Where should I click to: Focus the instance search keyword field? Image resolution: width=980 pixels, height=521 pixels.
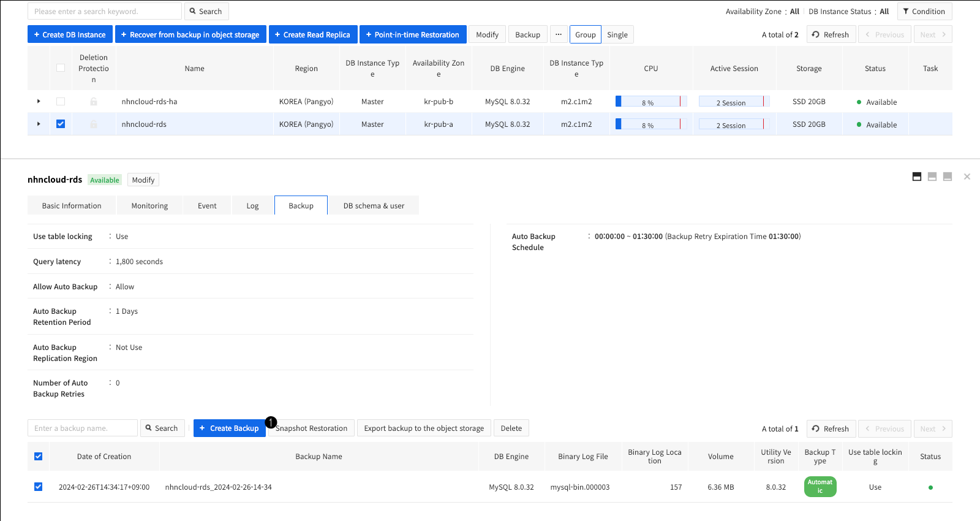tap(105, 12)
